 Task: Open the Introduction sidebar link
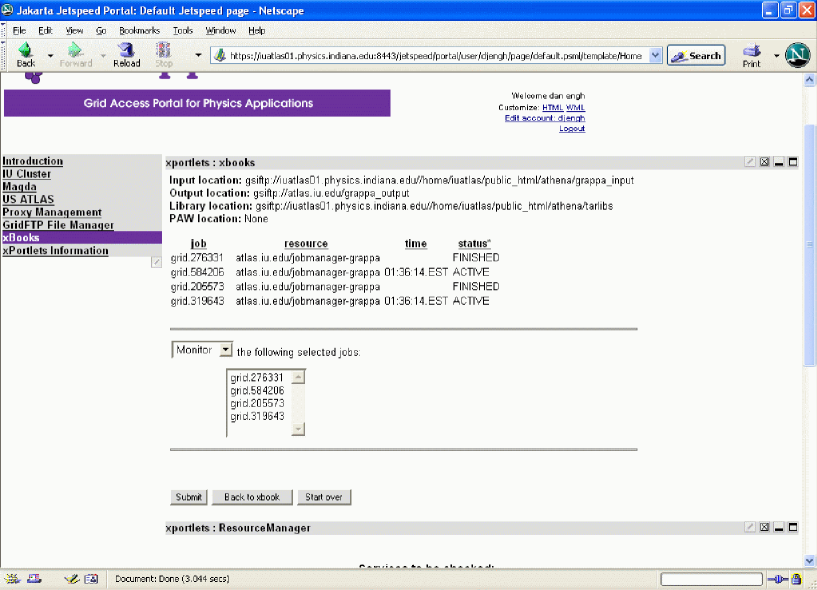pyautogui.click(x=32, y=161)
